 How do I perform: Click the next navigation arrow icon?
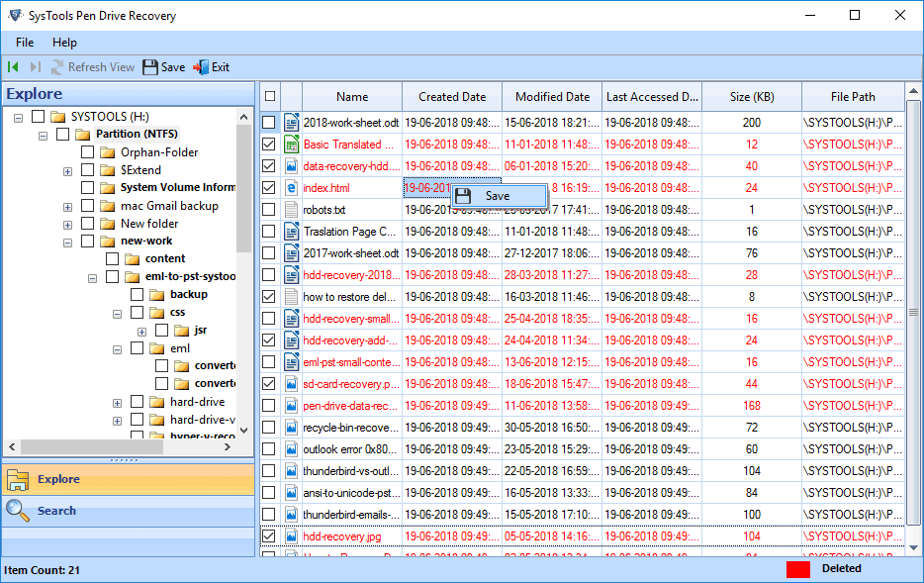pyautogui.click(x=36, y=67)
